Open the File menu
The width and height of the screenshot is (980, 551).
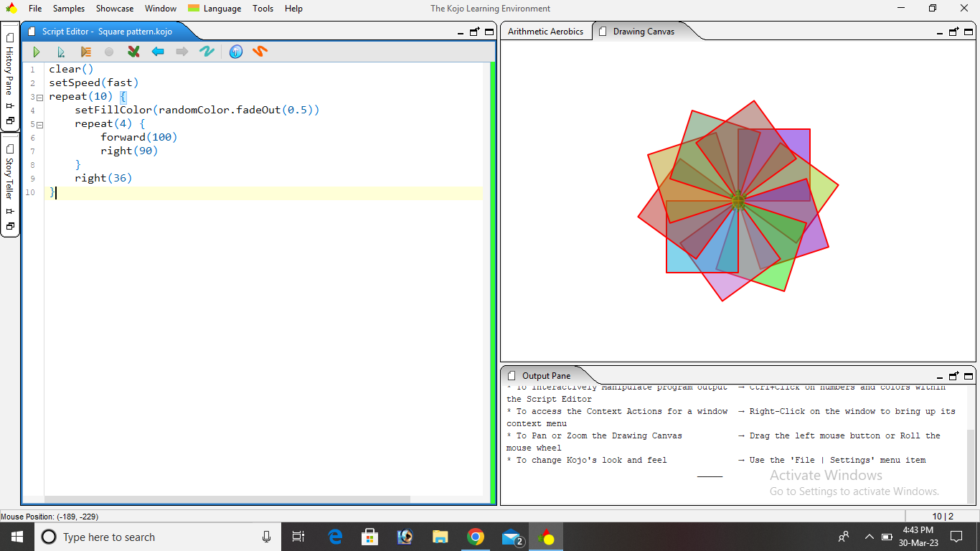pyautogui.click(x=35, y=9)
